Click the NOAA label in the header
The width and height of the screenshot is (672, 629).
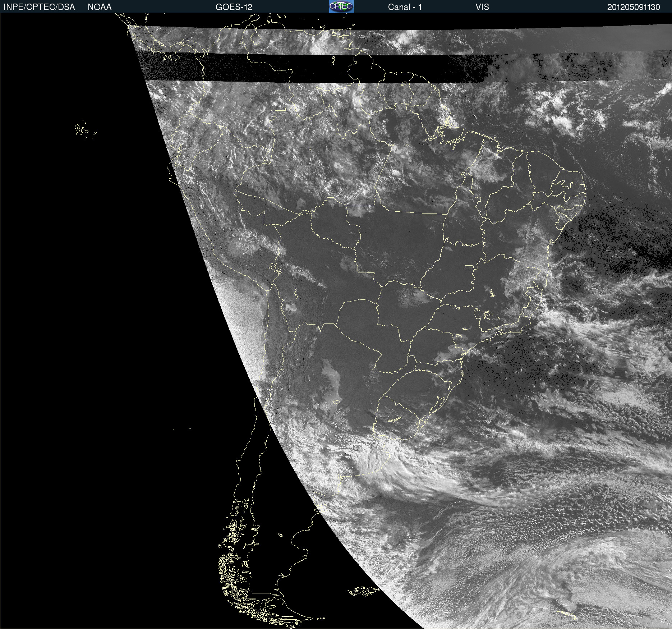tap(100, 7)
